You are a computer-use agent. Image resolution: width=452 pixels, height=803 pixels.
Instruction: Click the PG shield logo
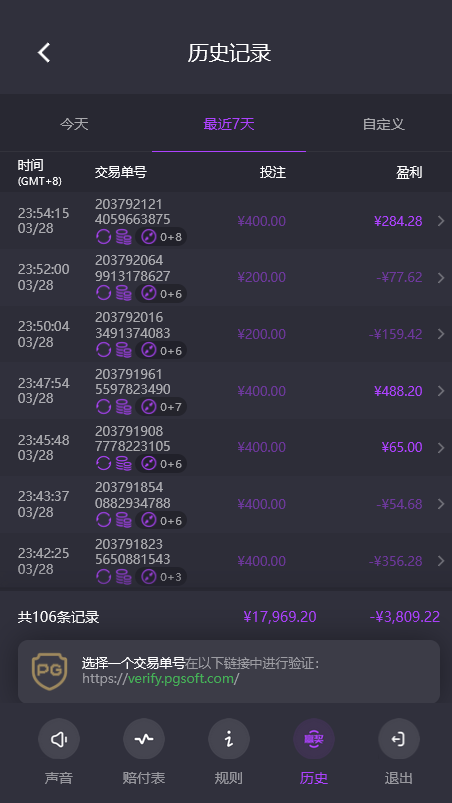[x=50, y=671]
